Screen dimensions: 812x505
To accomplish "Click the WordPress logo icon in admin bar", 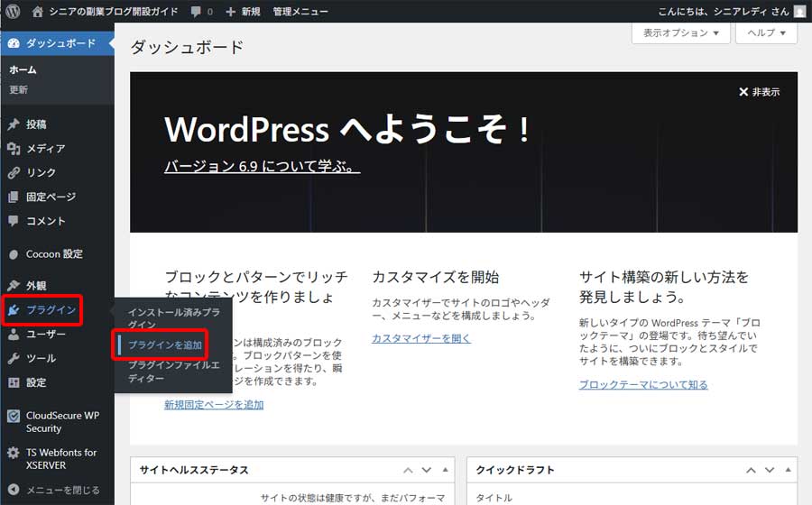I will tap(13, 11).
